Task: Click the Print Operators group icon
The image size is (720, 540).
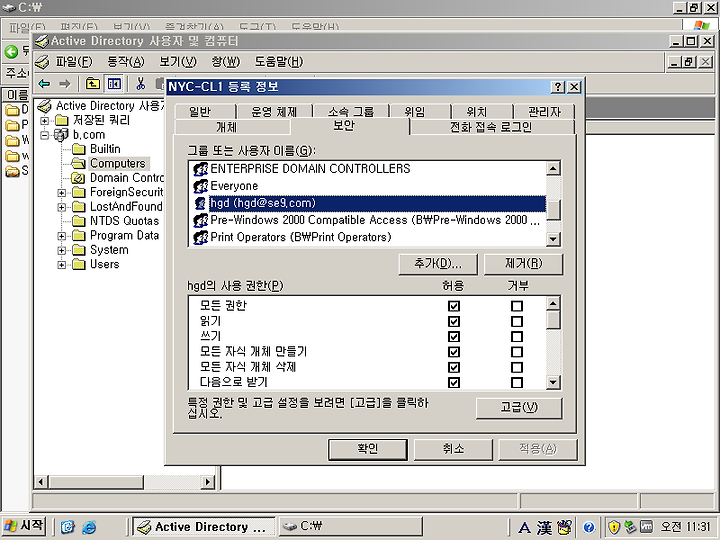Action: point(200,237)
